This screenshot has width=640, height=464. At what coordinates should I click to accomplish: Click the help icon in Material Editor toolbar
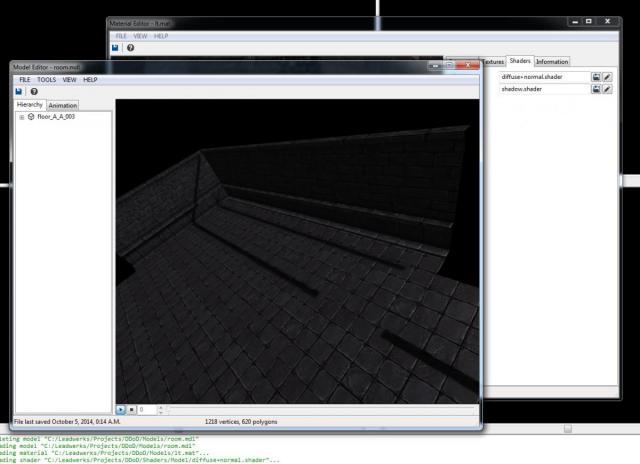tap(131, 48)
